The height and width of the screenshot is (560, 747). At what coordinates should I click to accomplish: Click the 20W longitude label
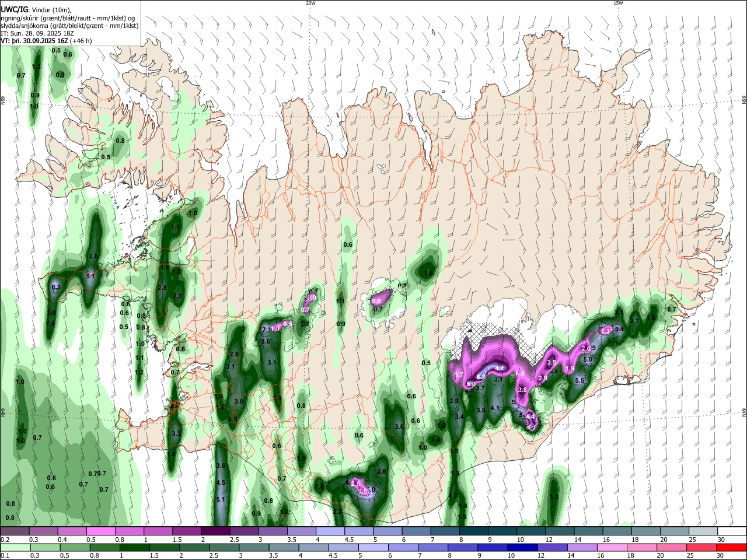(x=310, y=3)
